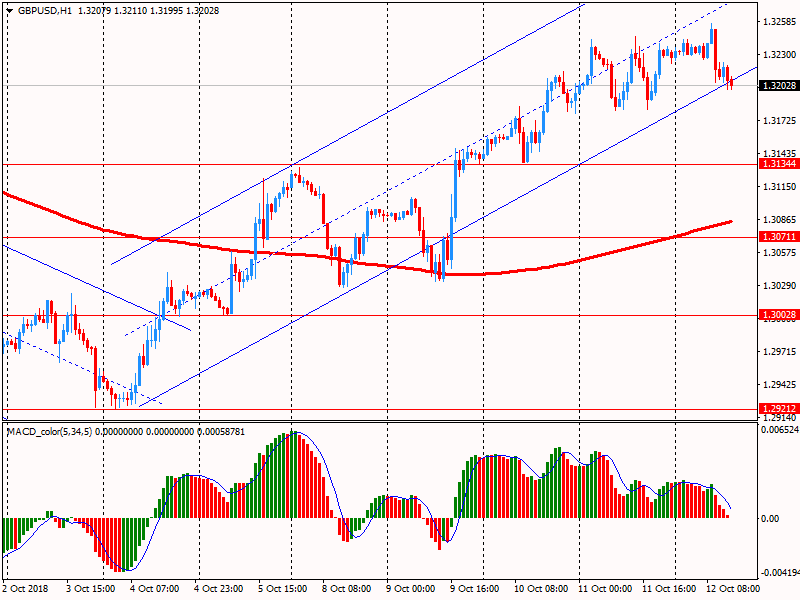Click the small triangle before GBPUSD,H1
The height and width of the screenshot is (600, 800).
point(9,10)
